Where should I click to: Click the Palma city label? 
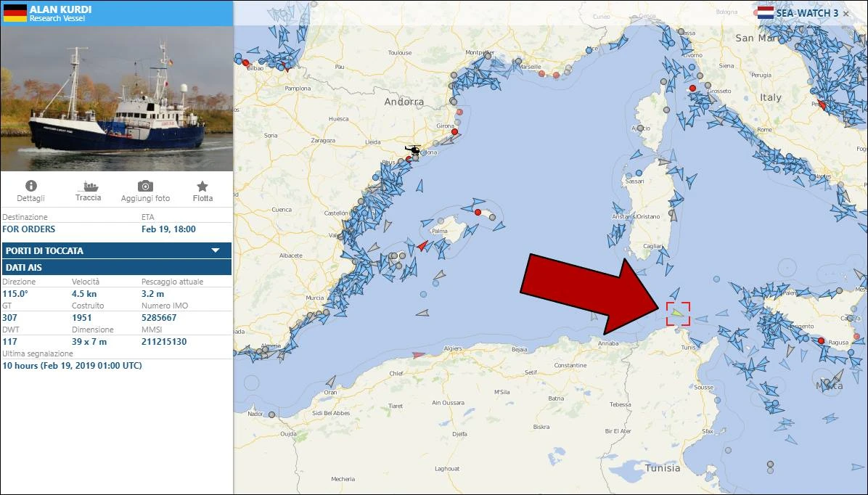(x=440, y=231)
